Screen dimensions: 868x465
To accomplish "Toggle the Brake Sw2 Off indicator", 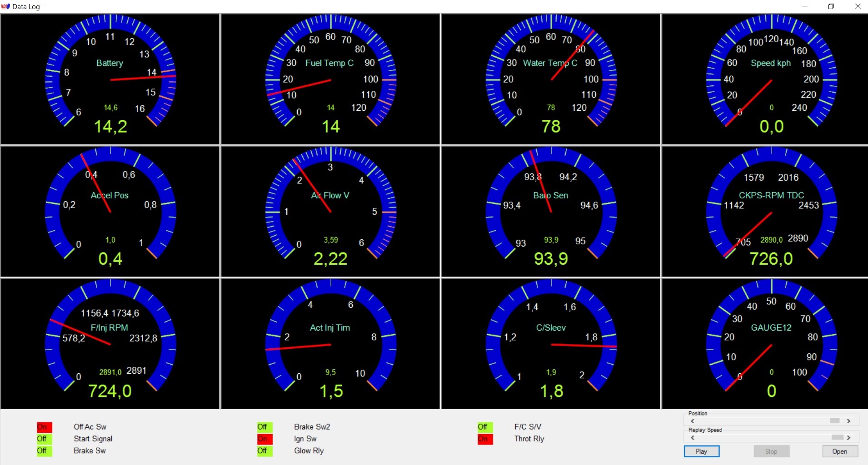I will click(265, 427).
